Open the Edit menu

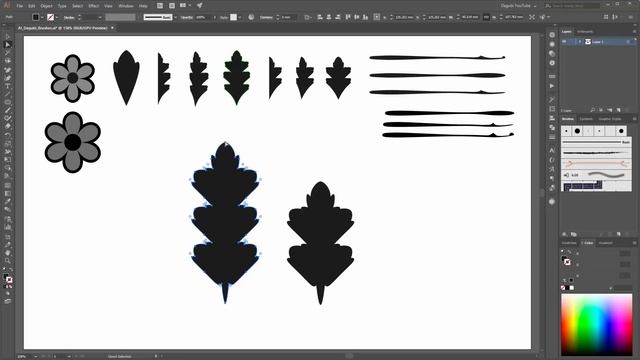(x=32, y=6)
